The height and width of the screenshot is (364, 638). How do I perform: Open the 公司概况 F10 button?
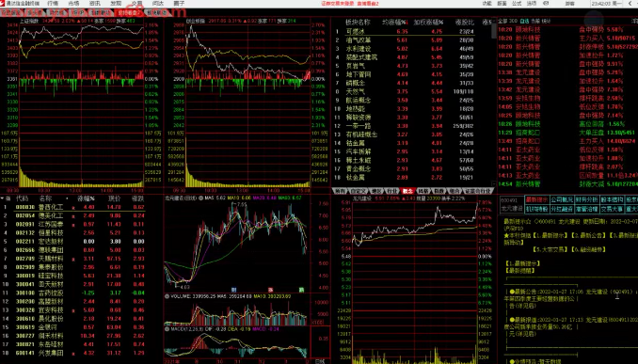562,199
